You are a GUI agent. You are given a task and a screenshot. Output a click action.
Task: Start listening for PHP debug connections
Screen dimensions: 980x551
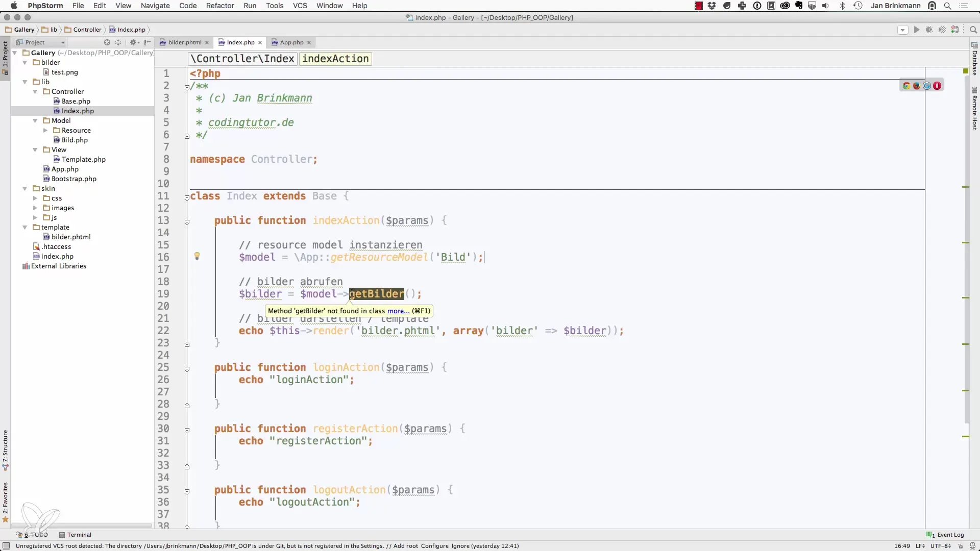pyautogui.click(x=955, y=30)
